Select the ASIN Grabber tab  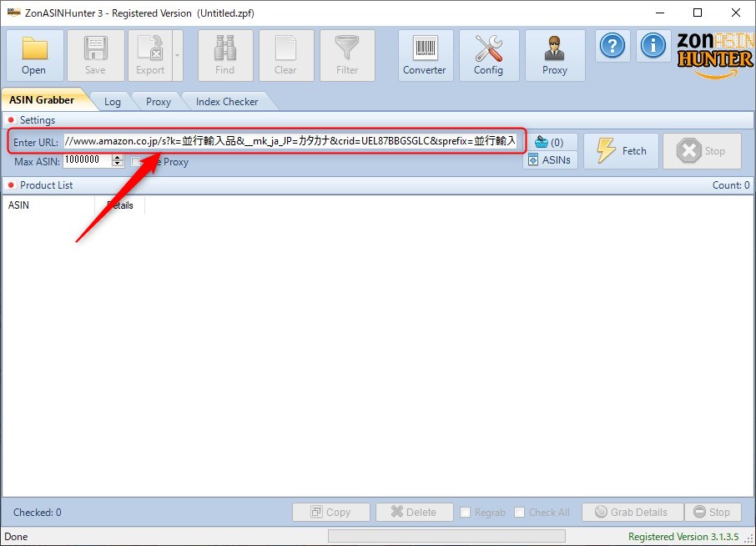42,100
